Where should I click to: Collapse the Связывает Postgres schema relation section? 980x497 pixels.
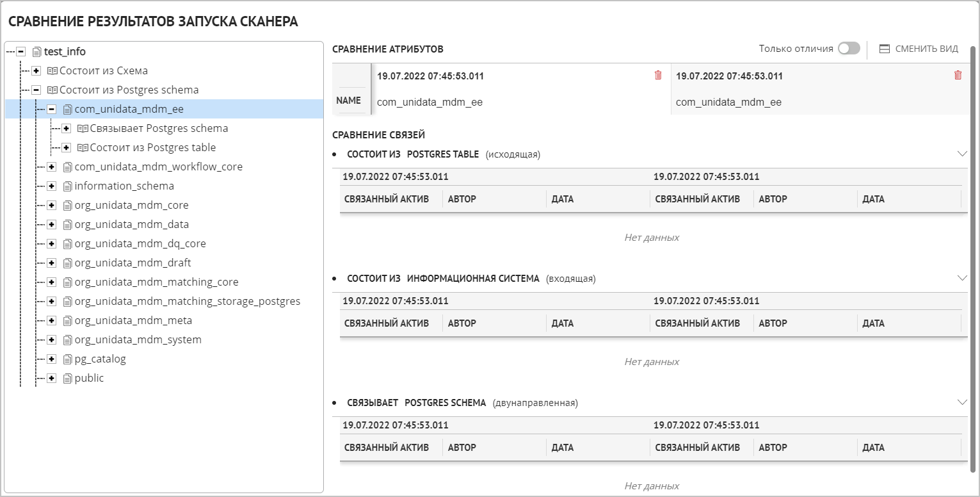[x=961, y=402]
